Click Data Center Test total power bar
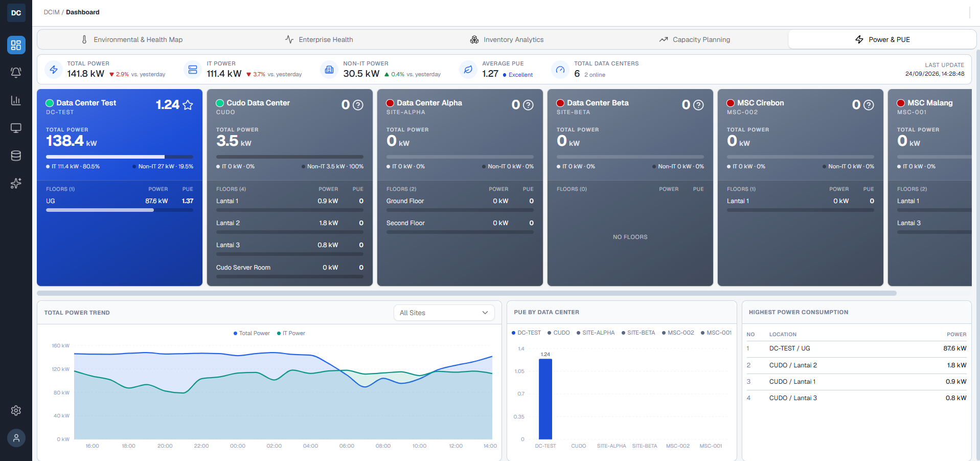 pos(120,157)
